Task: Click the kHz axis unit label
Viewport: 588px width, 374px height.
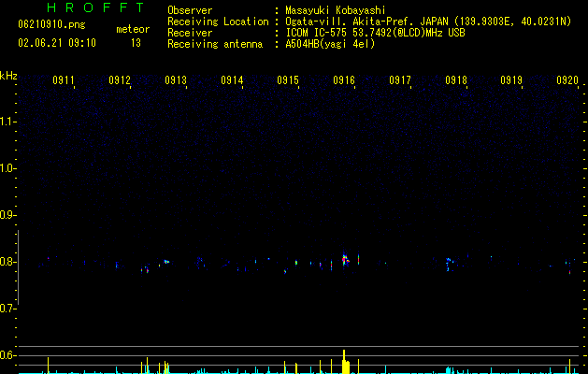Action: pyautogui.click(x=8, y=76)
